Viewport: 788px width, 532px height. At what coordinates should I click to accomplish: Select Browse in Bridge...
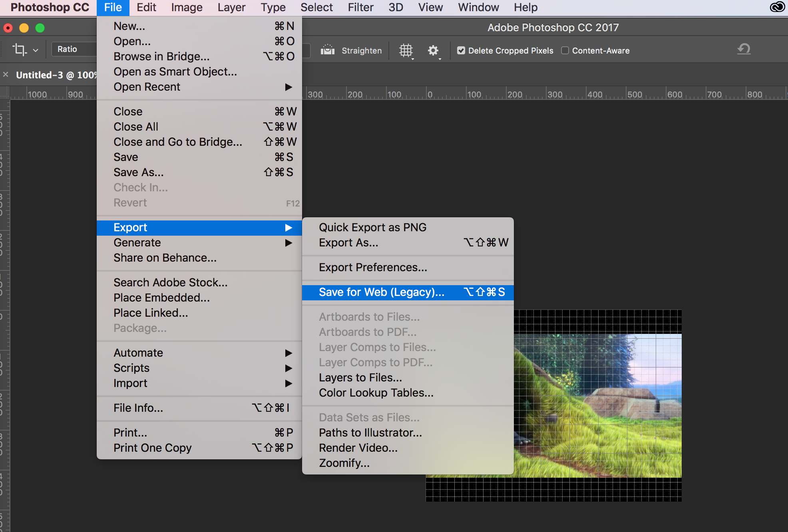click(199, 56)
